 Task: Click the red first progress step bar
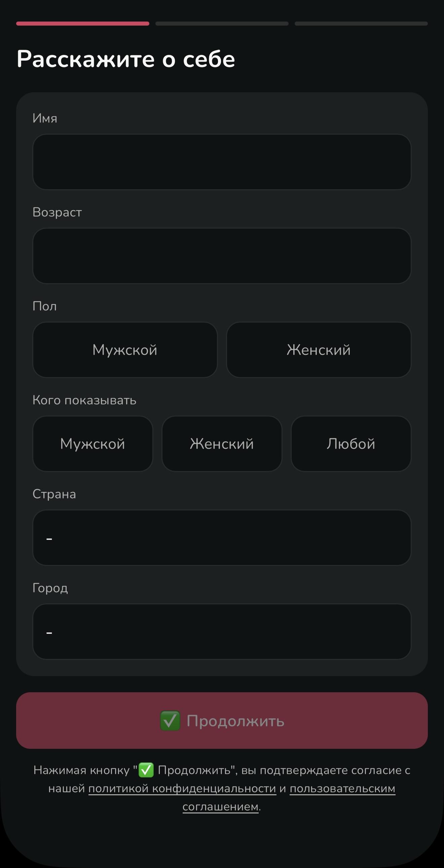[83, 24]
